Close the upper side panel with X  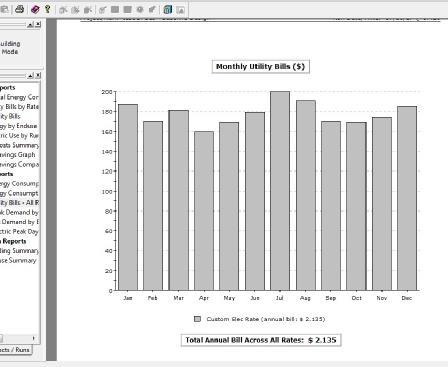pos(38,24)
